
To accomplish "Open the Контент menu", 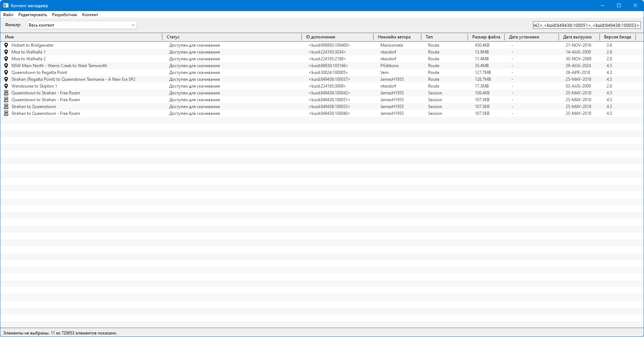I will coord(90,15).
